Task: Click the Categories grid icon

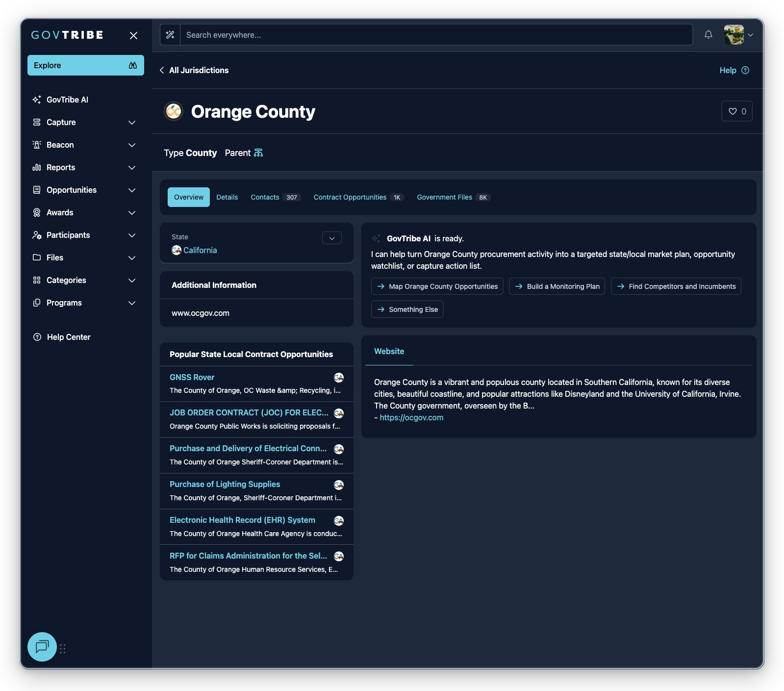Action: pos(37,280)
